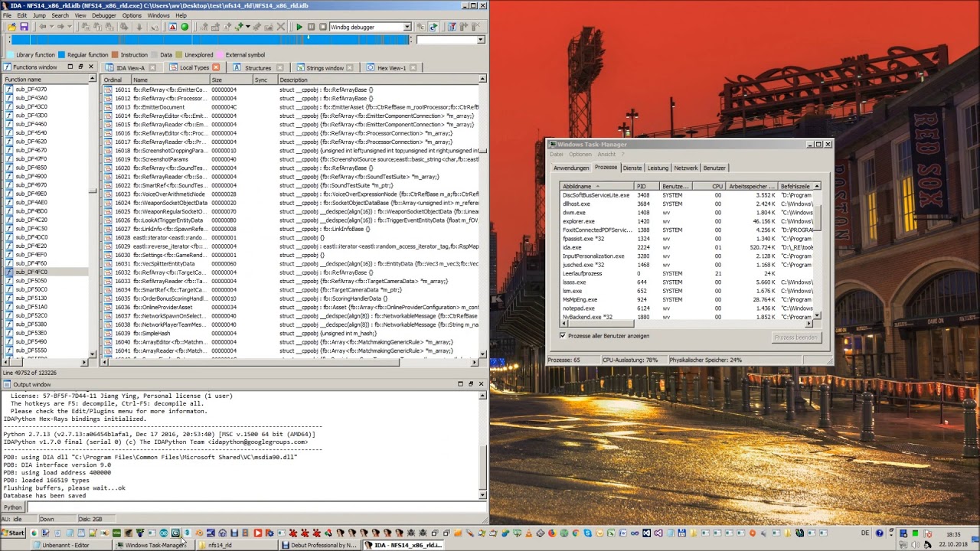Select function sub_DF4FC0 in Functions window
The width and height of the screenshot is (980, 551).
pyautogui.click(x=46, y=272)
